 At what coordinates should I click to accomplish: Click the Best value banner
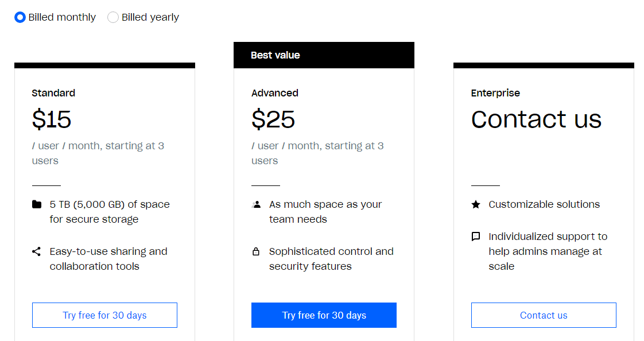pos(324,55)
